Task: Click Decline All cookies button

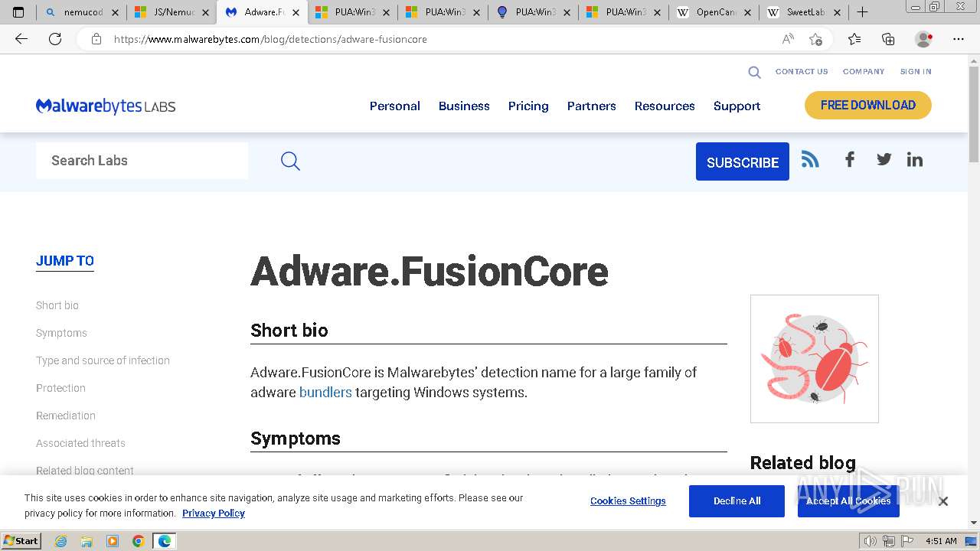Action: (x=737, y=501)
